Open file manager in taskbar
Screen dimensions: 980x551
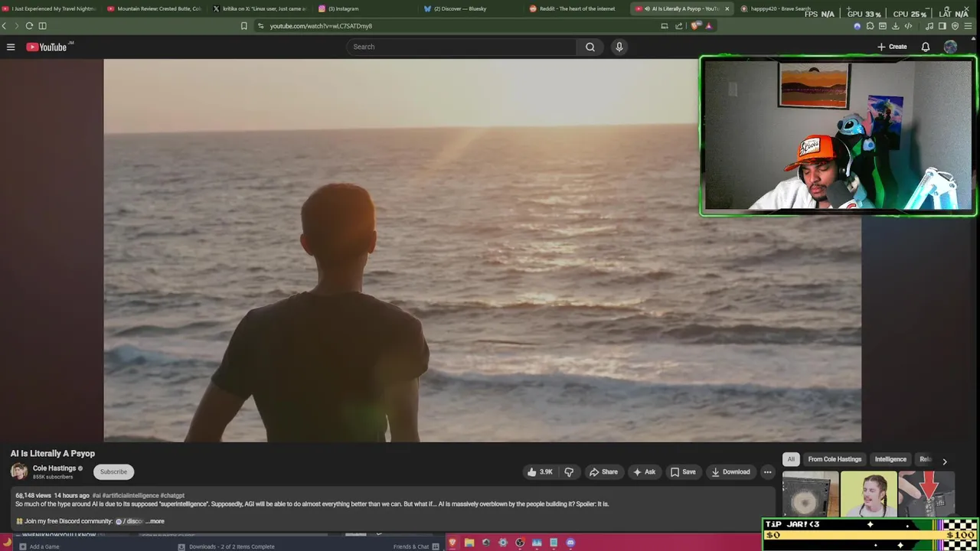click(x=469, y=543)
